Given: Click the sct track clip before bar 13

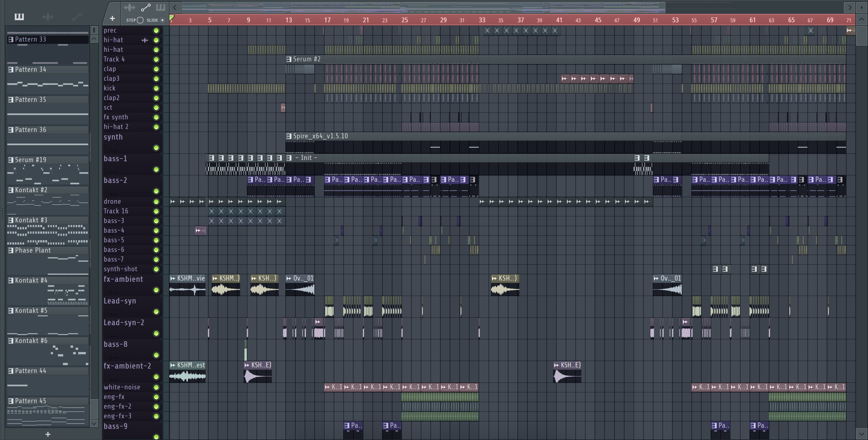Looking at the screenshot, I should coord(283,108).
